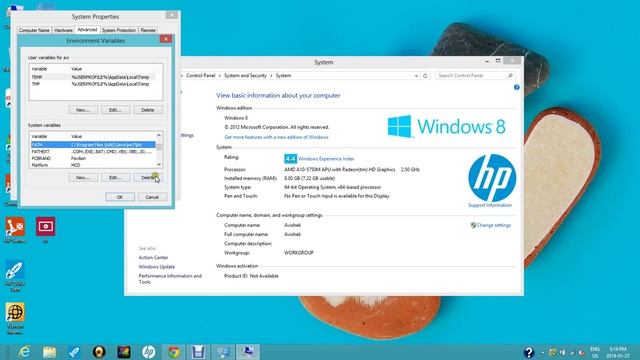Viewport: 640px width, 360px height.
Task: Launch the blue rocket app on taskbar
Action: (x=74, y=351)
